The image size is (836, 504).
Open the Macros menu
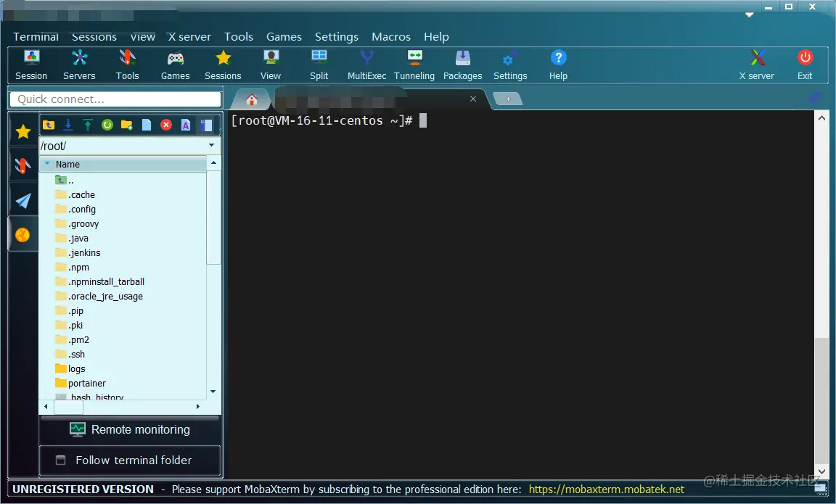[x=391, y=37]
